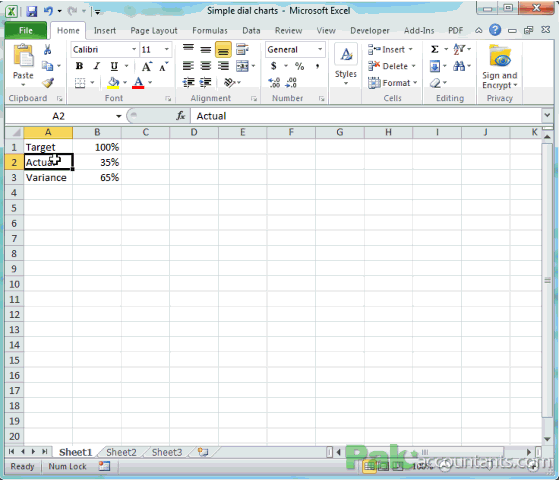Viewport: 559px width, 480px height.
Task: Toggle bottom align button
Action: (223, 50)
